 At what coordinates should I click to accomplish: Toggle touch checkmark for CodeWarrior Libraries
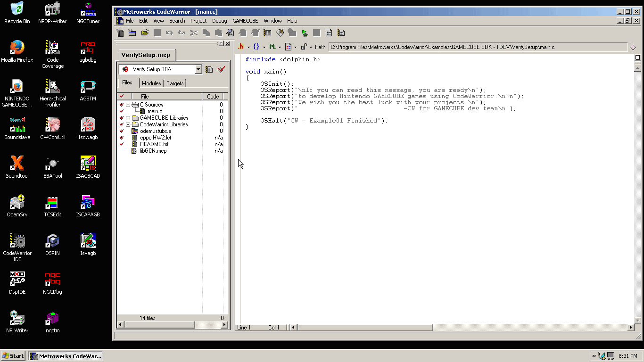(x=122, y=124)
